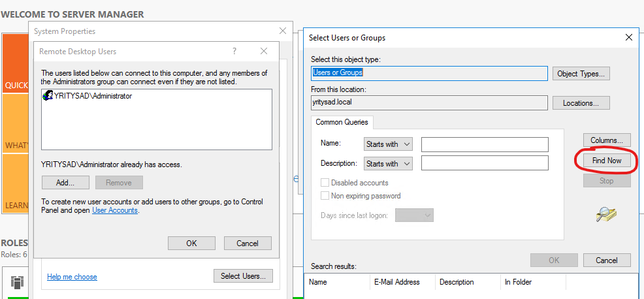Click the YRITYSAD\Administrator user icon

[x=48, y=96]
